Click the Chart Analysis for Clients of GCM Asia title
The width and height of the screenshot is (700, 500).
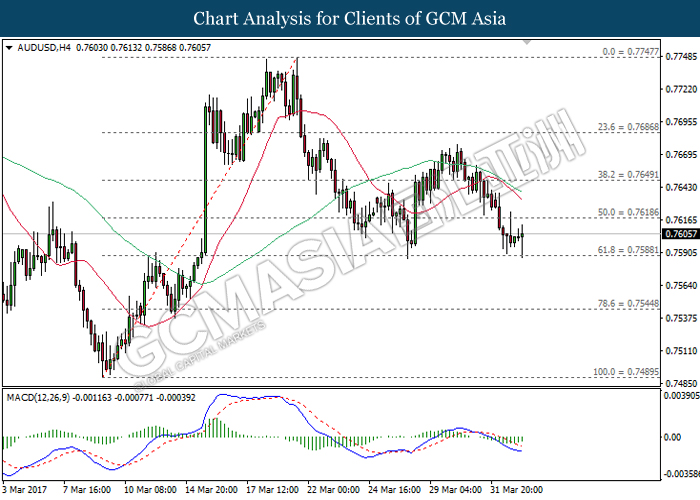pos(350,19)
